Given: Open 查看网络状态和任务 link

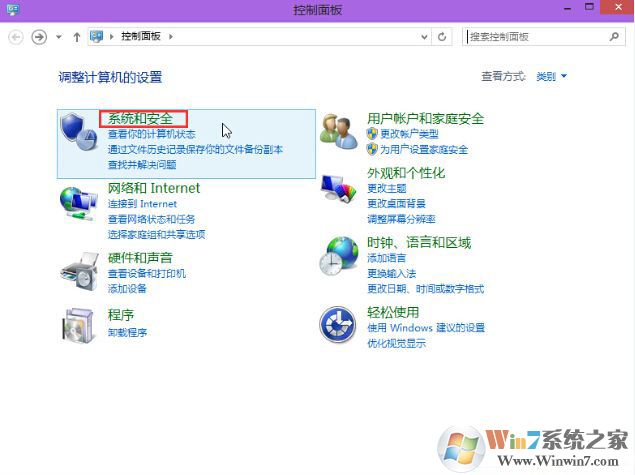Looking at the screenshot, I should click(x=151, y=219).
